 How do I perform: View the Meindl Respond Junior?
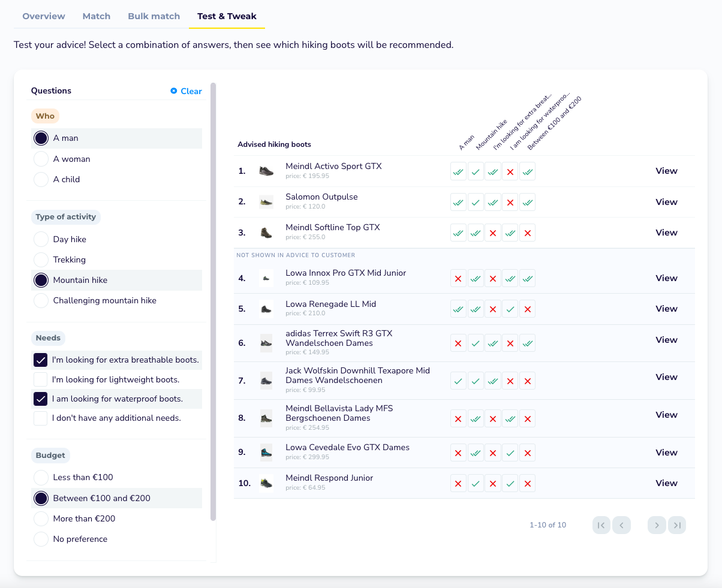coord(666,483)
